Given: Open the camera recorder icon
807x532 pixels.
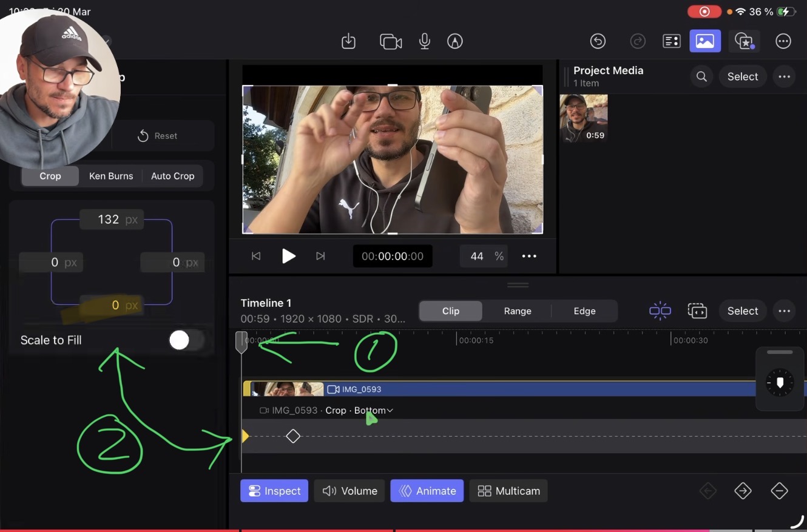Looking at the screenshot, I should coord(391,41).
